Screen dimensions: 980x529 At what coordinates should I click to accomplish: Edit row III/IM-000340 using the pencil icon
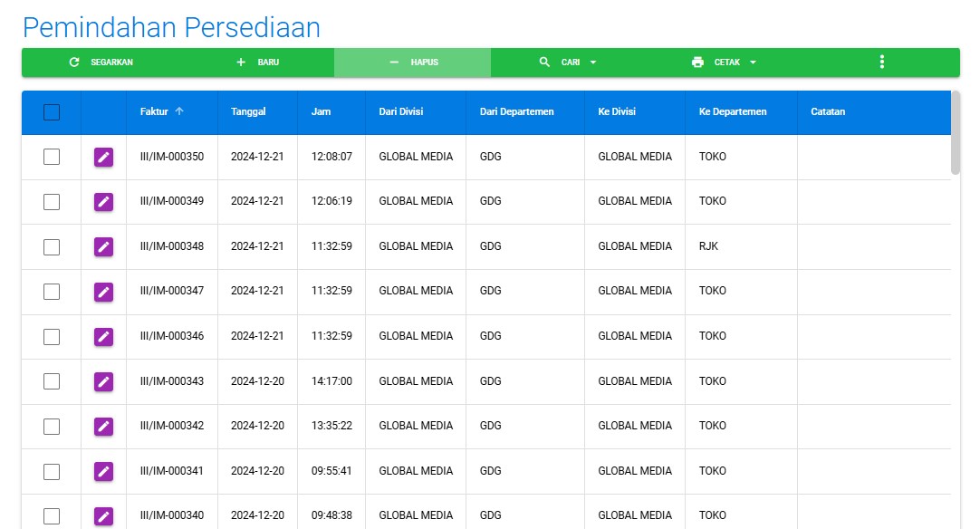tap(103, 516)
